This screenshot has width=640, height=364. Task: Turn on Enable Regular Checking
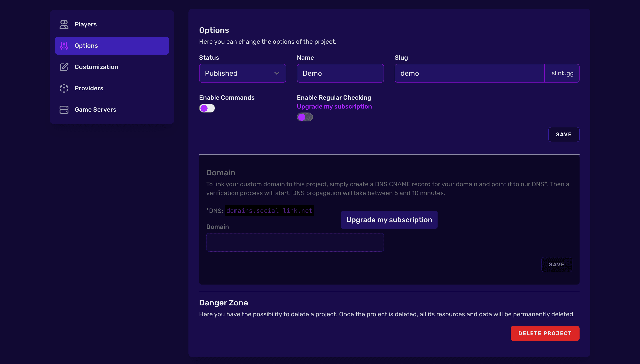305,117
